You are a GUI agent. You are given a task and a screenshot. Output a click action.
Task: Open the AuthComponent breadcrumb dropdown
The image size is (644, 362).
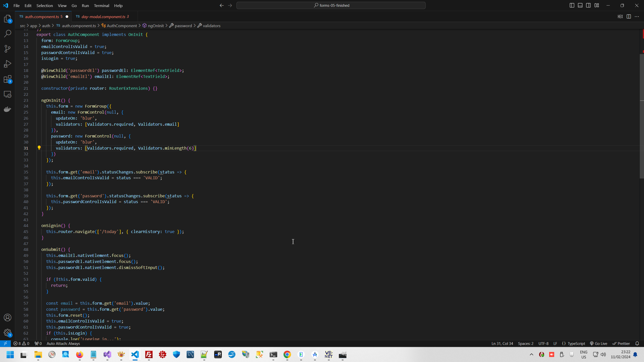(122, 26)
